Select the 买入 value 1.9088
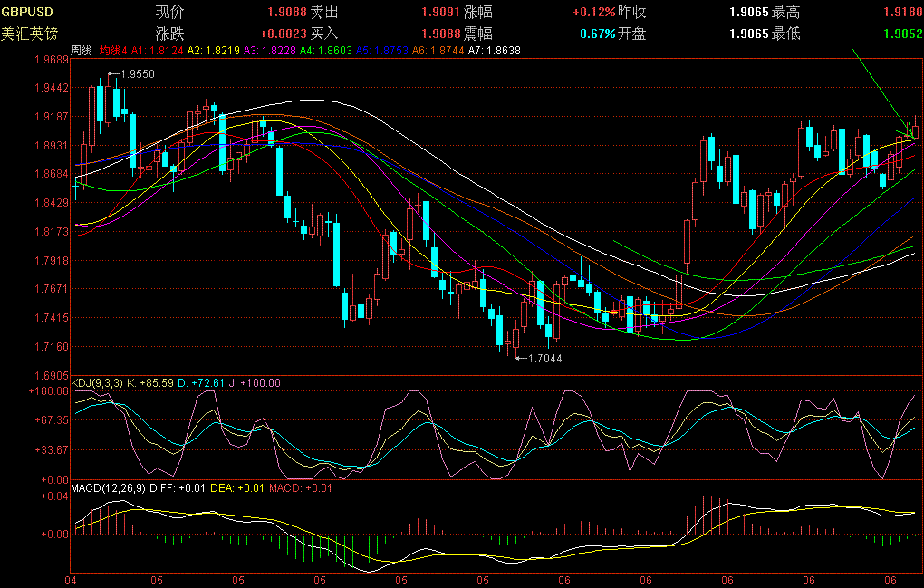This screenshot has width=924, height=588. coord(441,34)
